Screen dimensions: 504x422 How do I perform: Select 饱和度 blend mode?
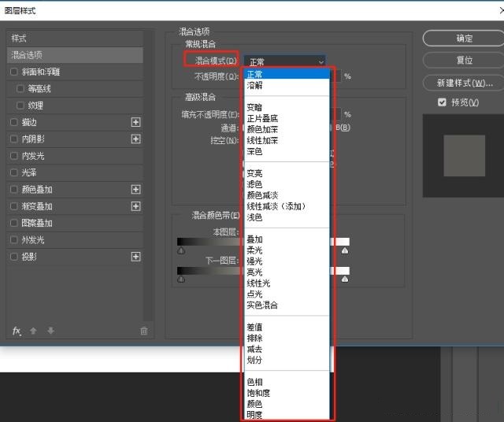point(287,393)
